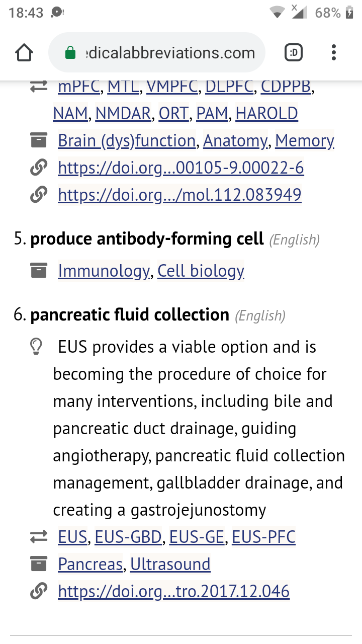Open the Cell biology category link

click(x=201, y=271)
